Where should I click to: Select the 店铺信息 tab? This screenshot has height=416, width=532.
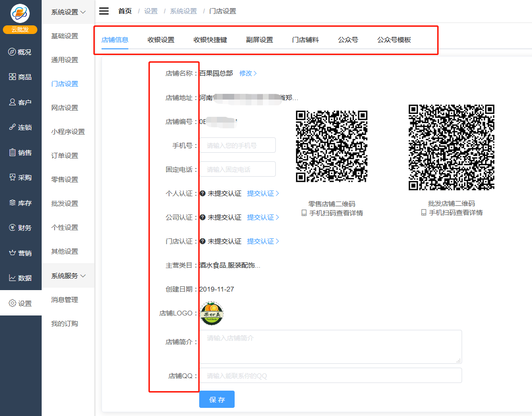point(114,40)
